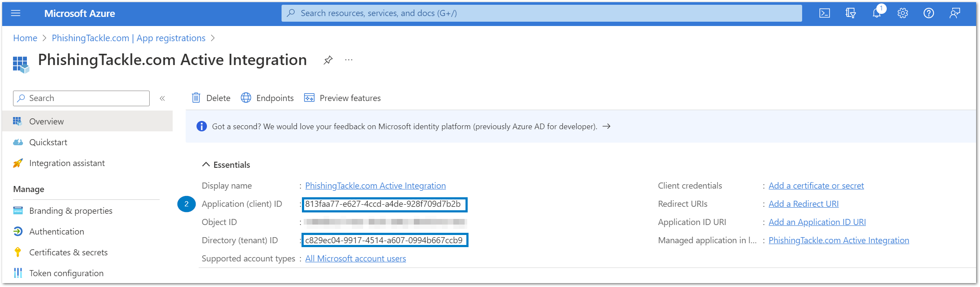
Task: Click the Directory (tenant) ID label
Action: 239,240
